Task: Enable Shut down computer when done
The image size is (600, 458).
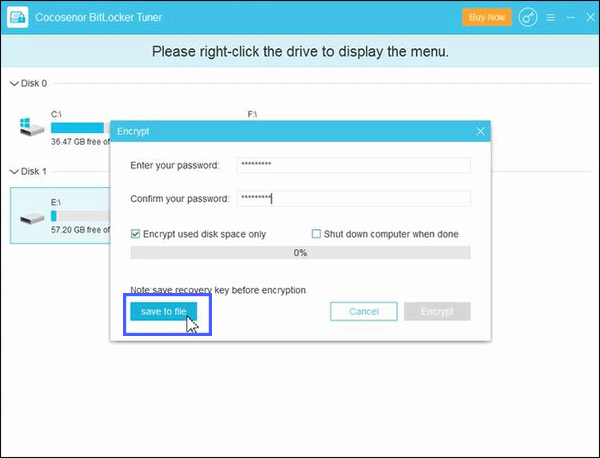Action: coord(316,234)
